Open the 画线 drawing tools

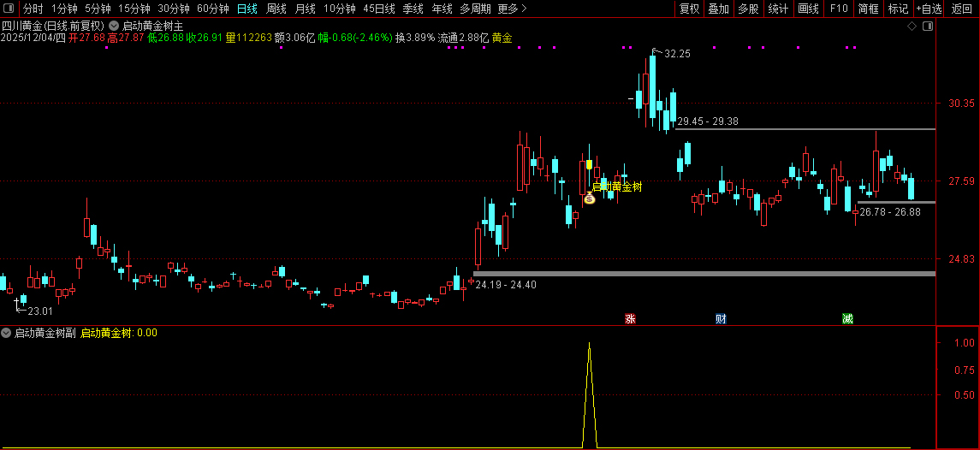pos(808,9)
